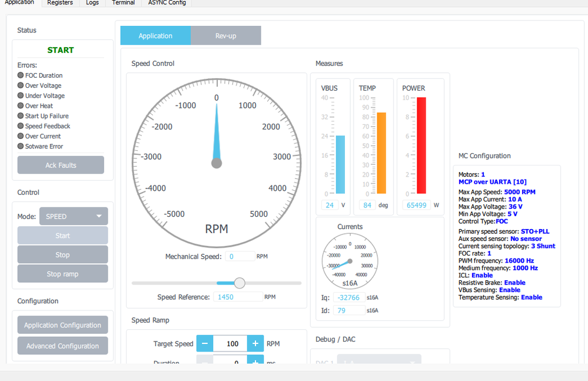The height and width of the screenshot is (381, 588).
Task: Click the Target Speed value box showing 100
Action: 230,343
